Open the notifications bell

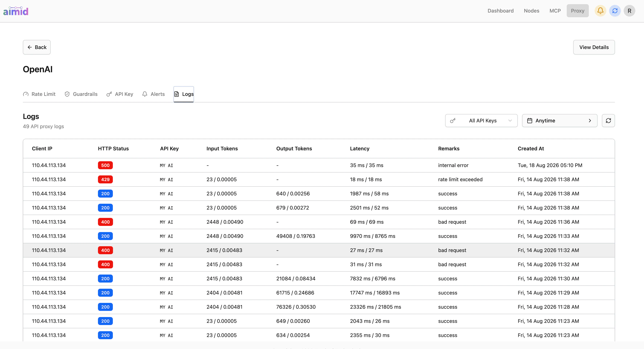coord(600,11)
